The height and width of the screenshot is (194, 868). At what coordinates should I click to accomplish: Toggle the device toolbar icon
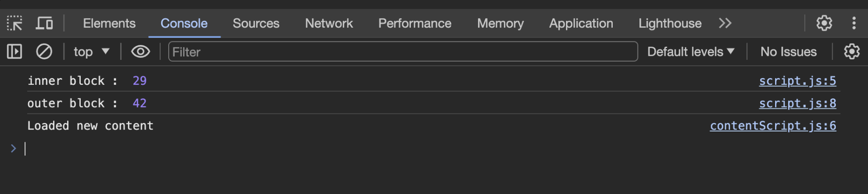[44, 23]
